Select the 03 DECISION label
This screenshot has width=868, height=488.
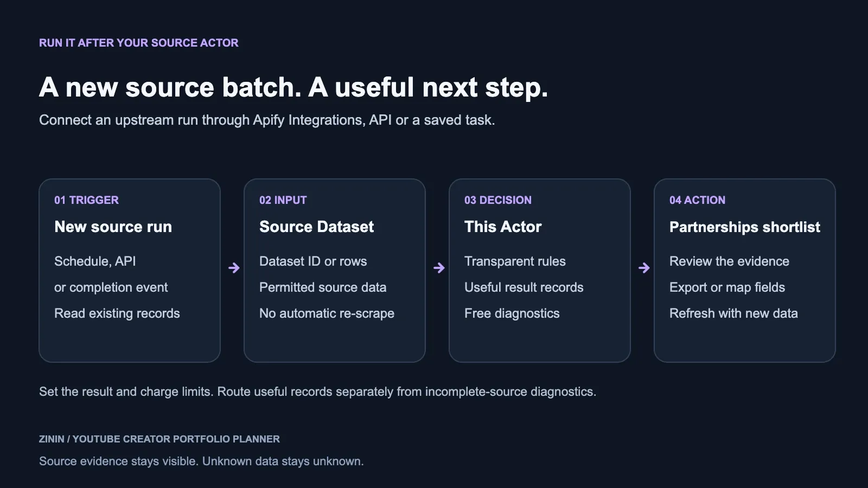point(498,200)
